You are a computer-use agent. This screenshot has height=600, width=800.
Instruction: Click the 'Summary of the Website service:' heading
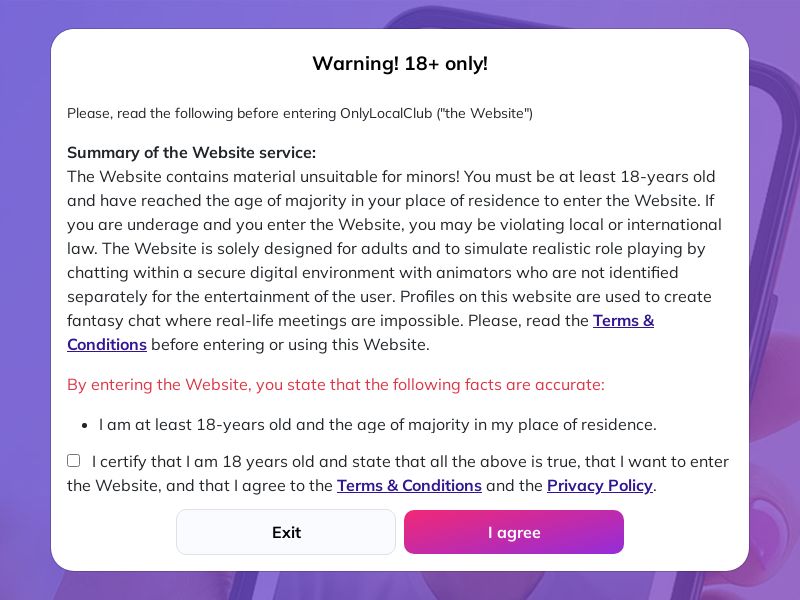coord(191,153)
